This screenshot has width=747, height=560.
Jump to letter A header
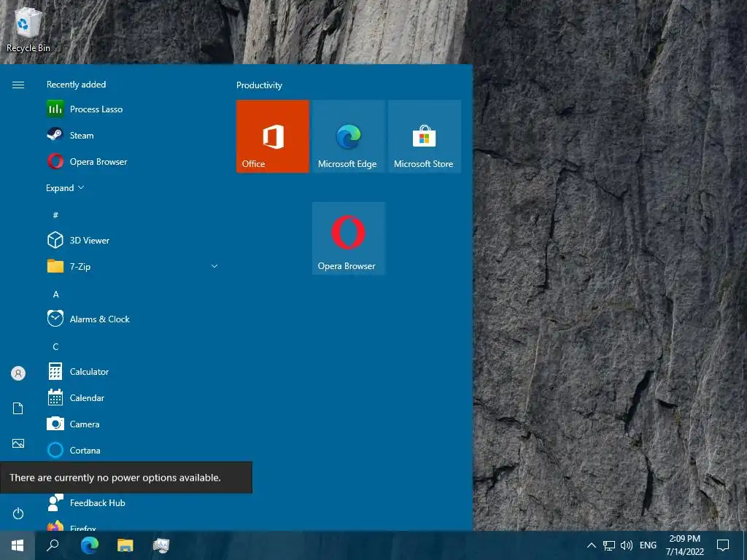(55, 295)
